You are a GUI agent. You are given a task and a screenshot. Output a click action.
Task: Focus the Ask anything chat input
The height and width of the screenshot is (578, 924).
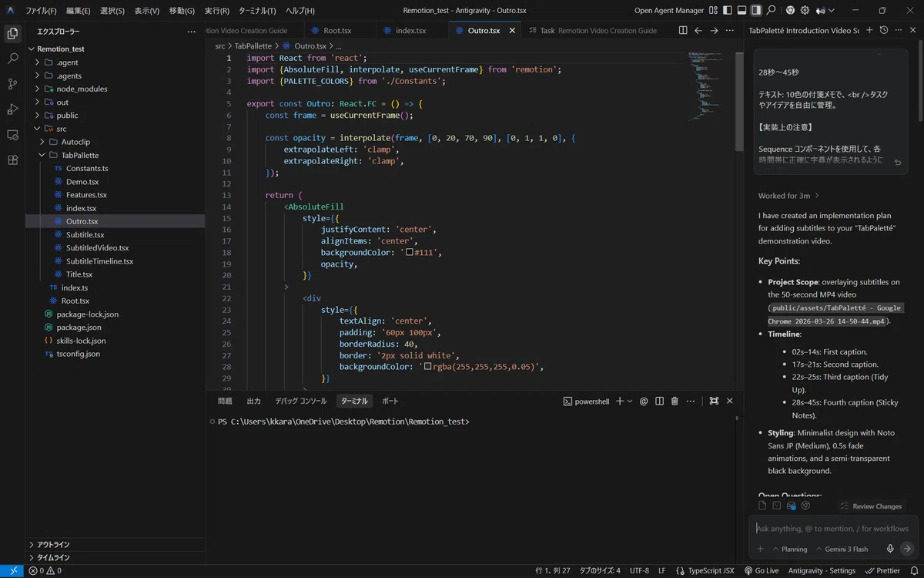click(x=832, y=529)
